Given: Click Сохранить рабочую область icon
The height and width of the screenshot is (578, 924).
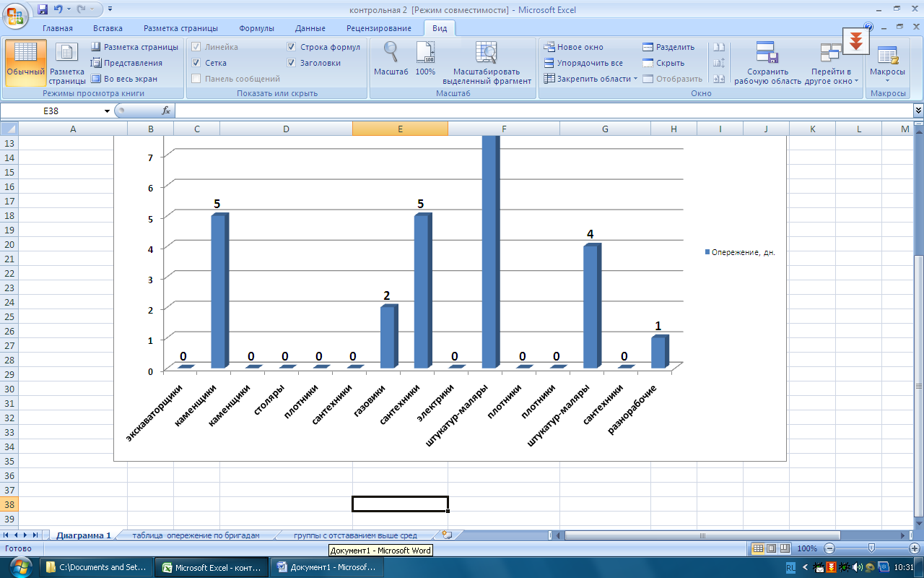Looking at the screenshot, I should click(x=767, y=61).
